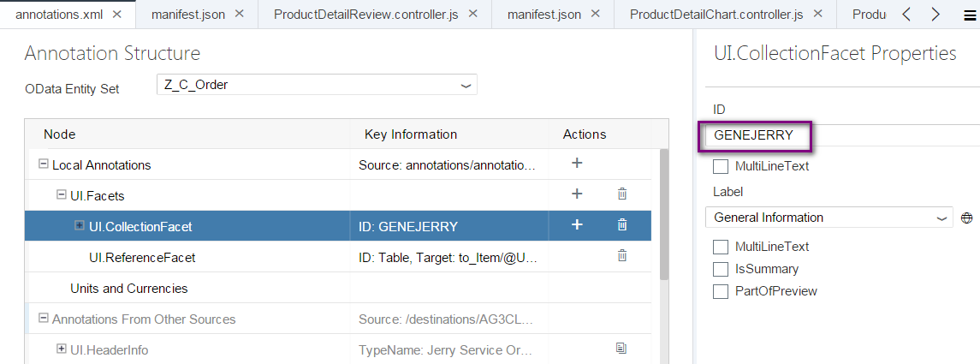Show next editor tabs with right arrow
The image size is (980, 364).
[935, 15]
